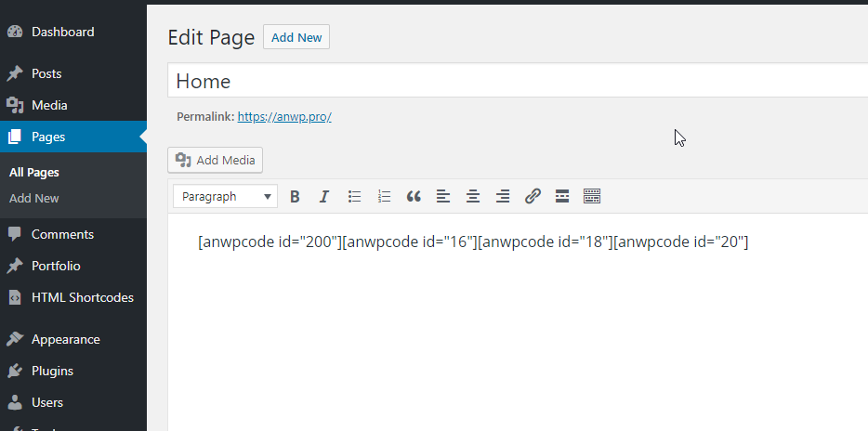The height and width of the screenshot is (431, 868).
Task: Click the Comments speech bubble icon
Action: (x=15, y=234)
